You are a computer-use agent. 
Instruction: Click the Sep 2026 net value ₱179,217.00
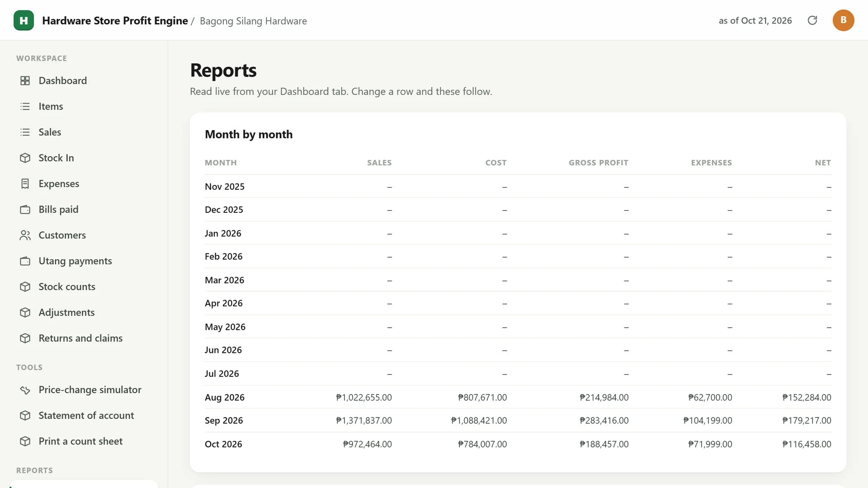pyautogui.click(x=807, y=420)
